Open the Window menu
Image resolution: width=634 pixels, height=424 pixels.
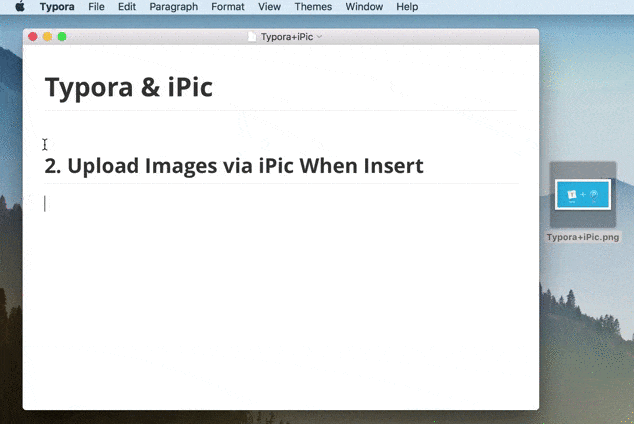tap(364, 7)
